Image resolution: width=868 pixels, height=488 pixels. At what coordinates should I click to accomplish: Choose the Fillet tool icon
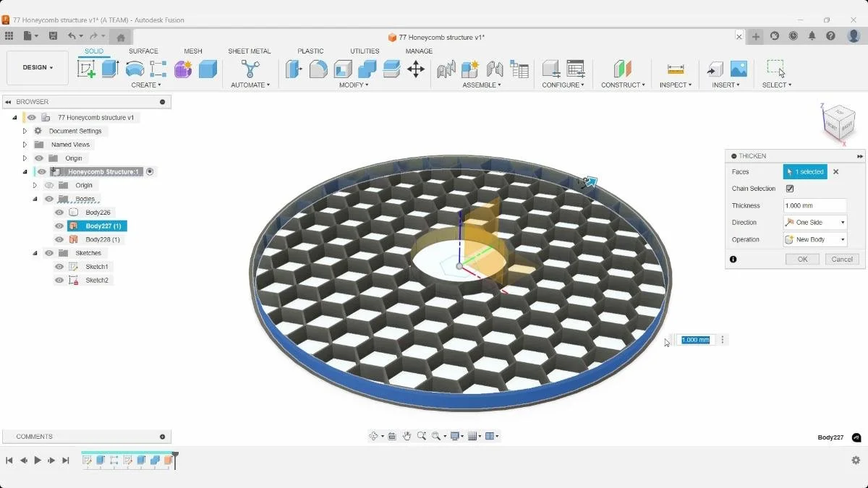318,69
